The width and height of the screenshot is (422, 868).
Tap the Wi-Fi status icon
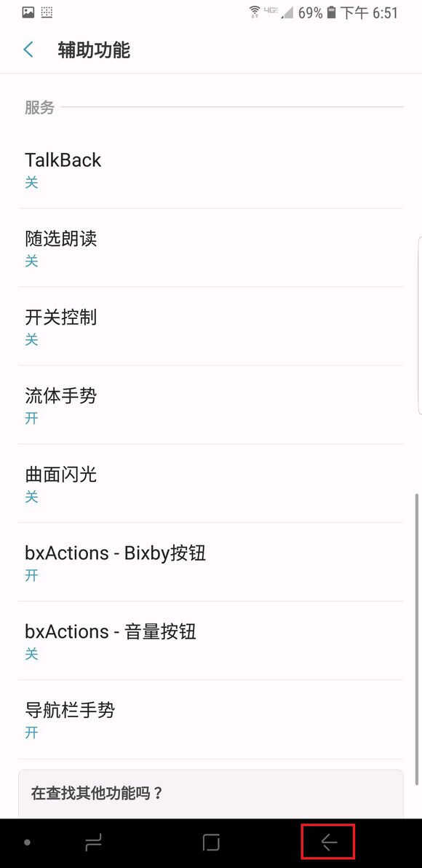coord(255,12)
